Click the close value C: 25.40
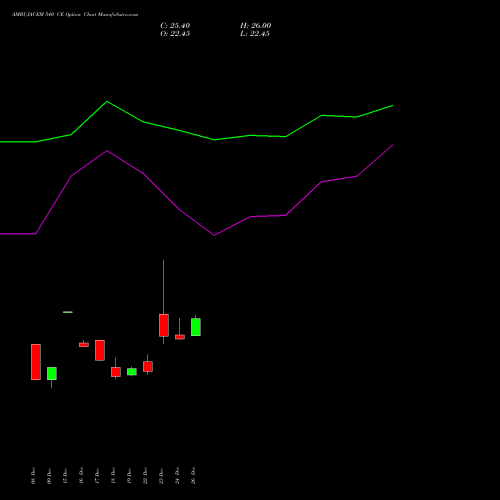This screenshot has height=500, width=500. coord(175,26)
